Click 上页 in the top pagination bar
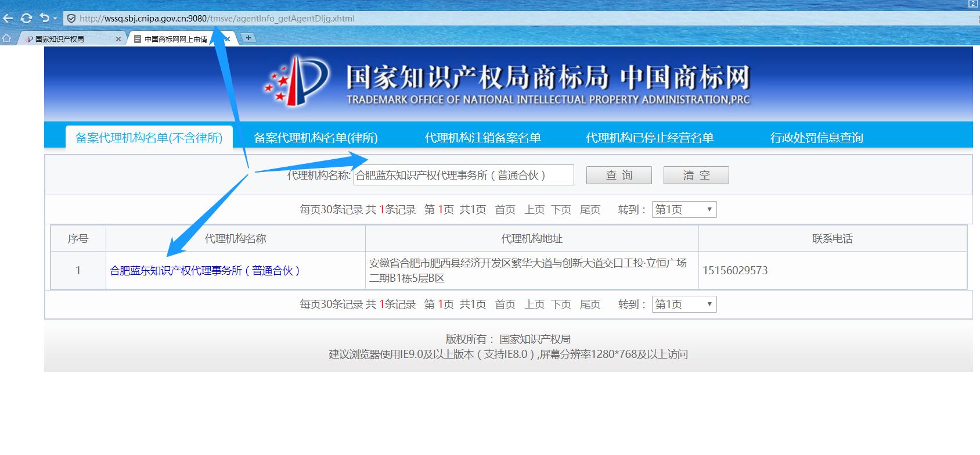The height and width of the screenshot is (455, 980). [535, 210]
